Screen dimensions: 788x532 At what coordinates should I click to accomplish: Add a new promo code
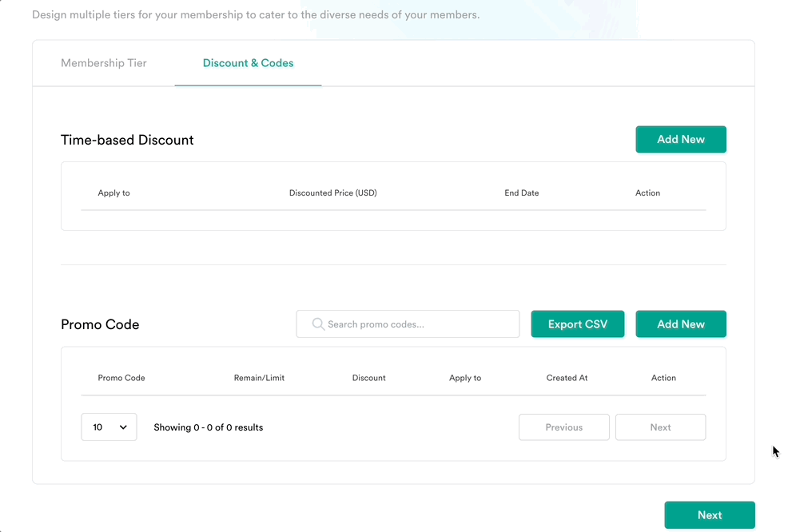click(680, 324)
